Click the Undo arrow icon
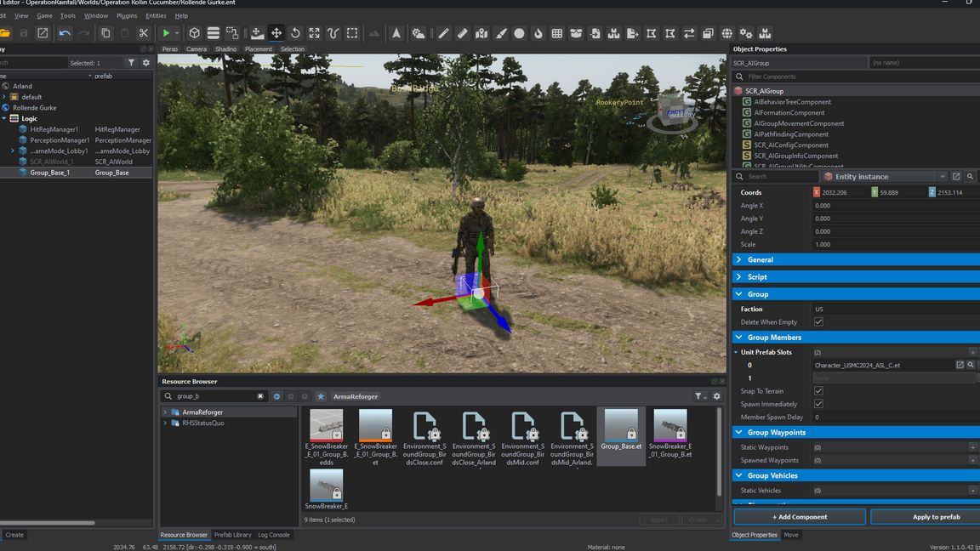The height and width of the screenshot is (551, 980). (x=65, y=33)
